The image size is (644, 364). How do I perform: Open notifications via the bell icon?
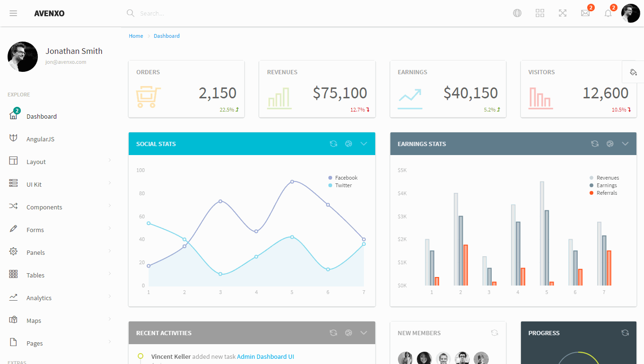(608, 13)
